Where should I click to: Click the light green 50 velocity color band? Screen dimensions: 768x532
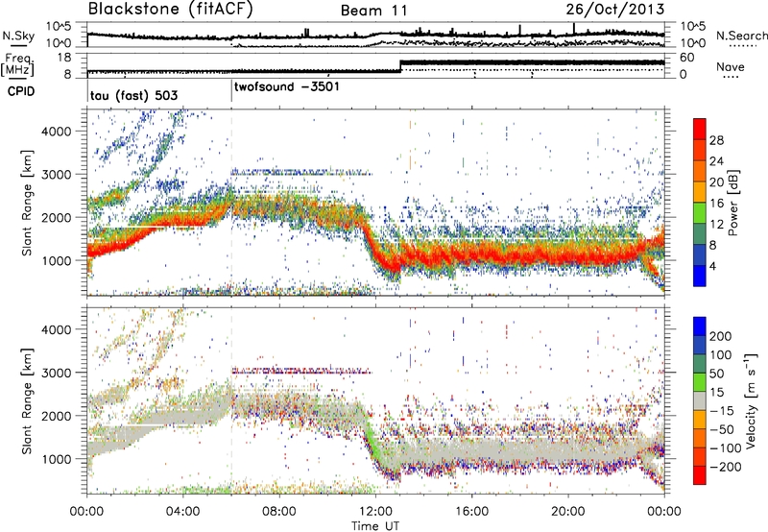click(700, 382)
